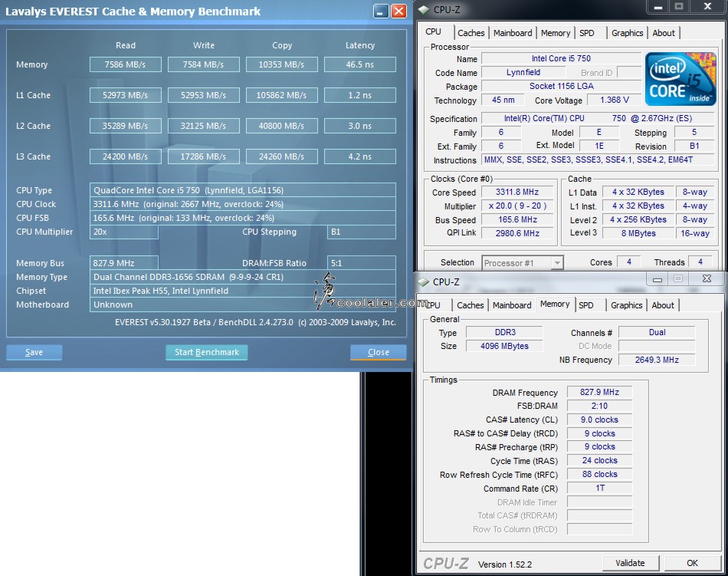Open Graphics tab in lower CPU-Z window
Image resolution: width=728 pixels, height=576 pixels.
coord(626,305)
